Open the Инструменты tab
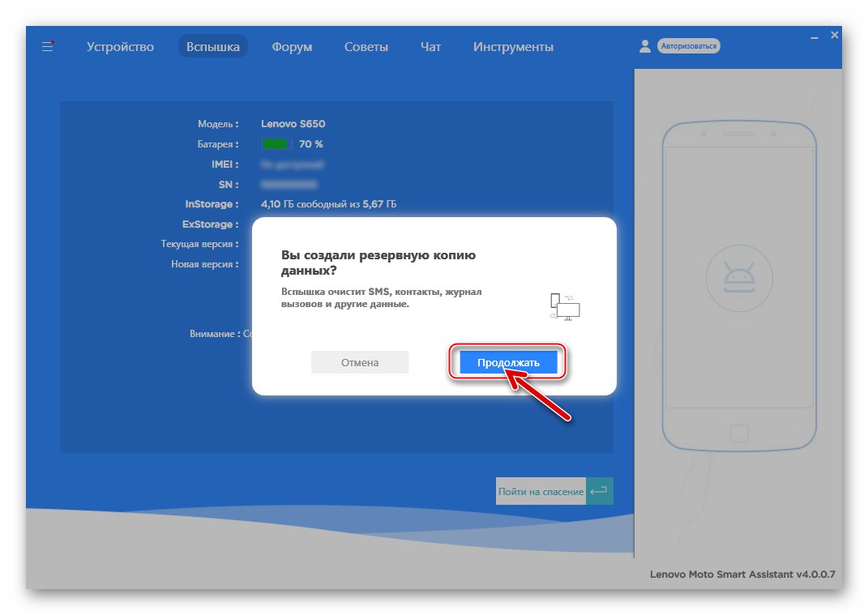Viewport: 868px width, 615px height. pyautogui.click(x=513, y=47)
